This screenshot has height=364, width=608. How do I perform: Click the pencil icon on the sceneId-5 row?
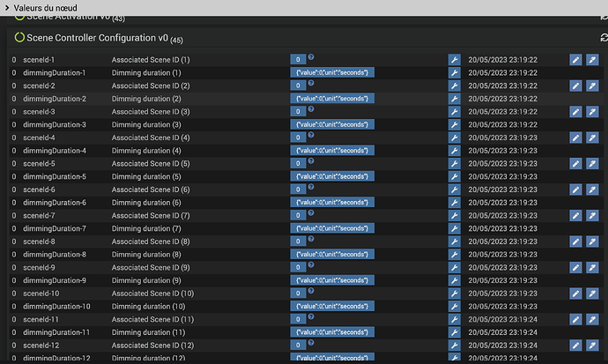(575, 164)
